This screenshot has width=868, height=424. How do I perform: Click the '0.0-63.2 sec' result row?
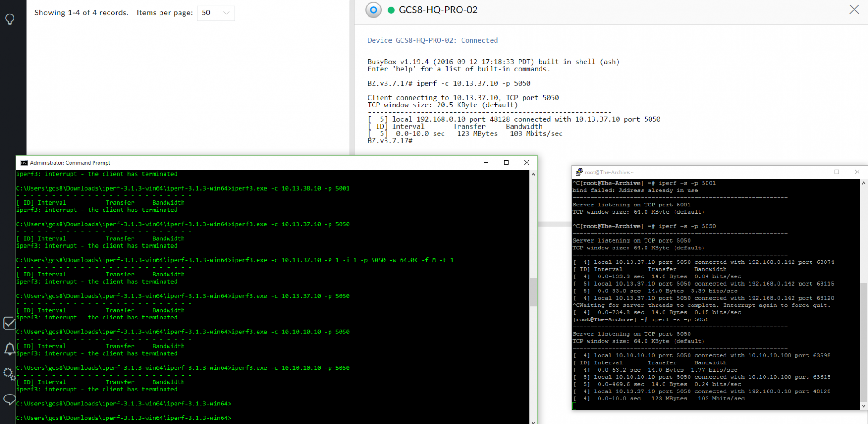(655, 370)
